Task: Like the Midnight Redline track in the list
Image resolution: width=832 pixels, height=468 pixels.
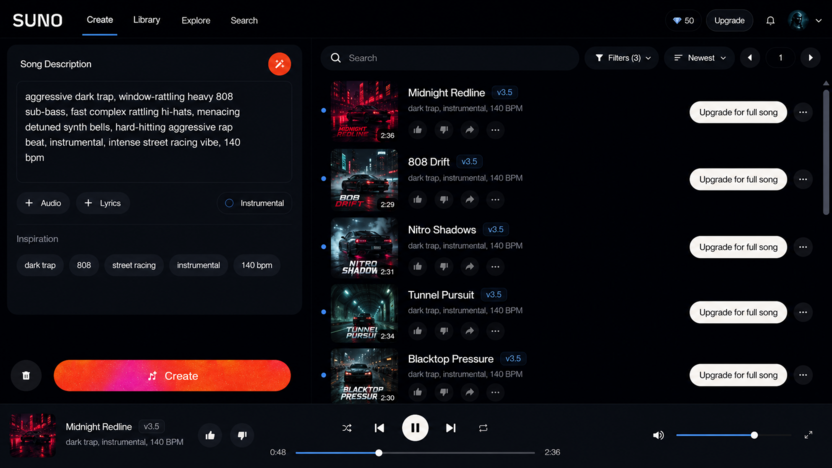Action: (418, 129)
